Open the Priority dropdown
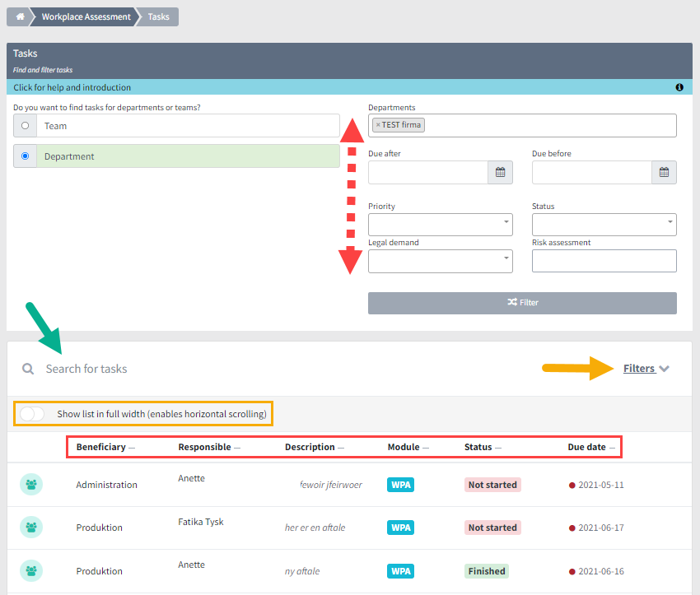 click(441, 225)
